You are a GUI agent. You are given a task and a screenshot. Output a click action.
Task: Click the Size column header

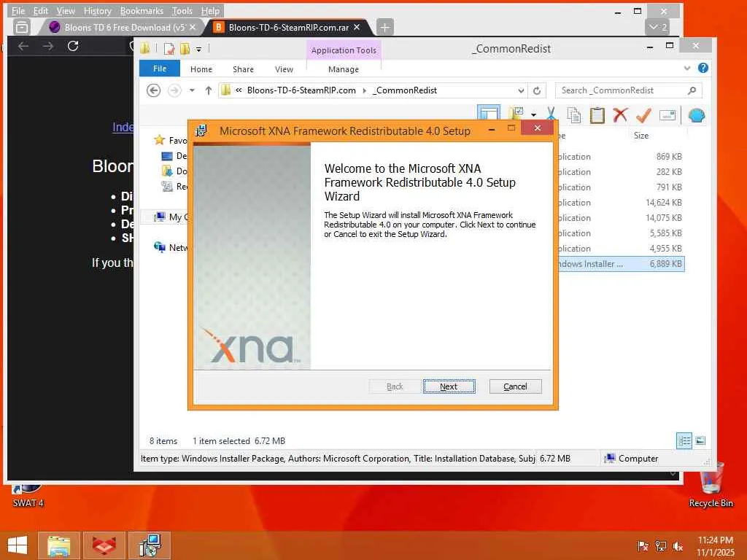pos(640,135)
